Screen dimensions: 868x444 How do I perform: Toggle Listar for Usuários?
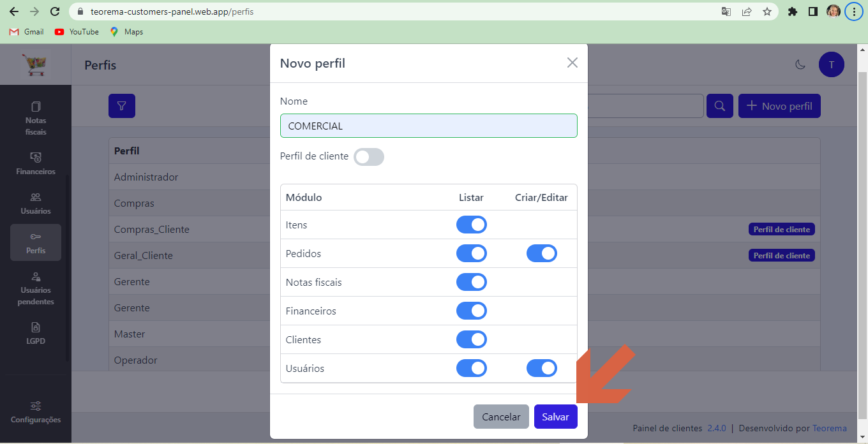click(472, 368)
